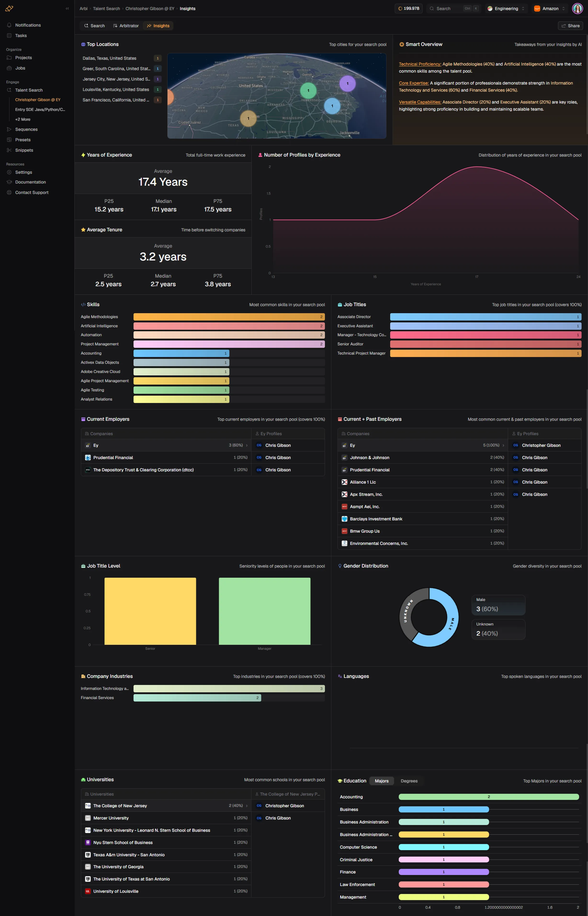Open Documentation in the sidebar
The height and width of the screenshot is (916, 588).
(x=31, y=182)
